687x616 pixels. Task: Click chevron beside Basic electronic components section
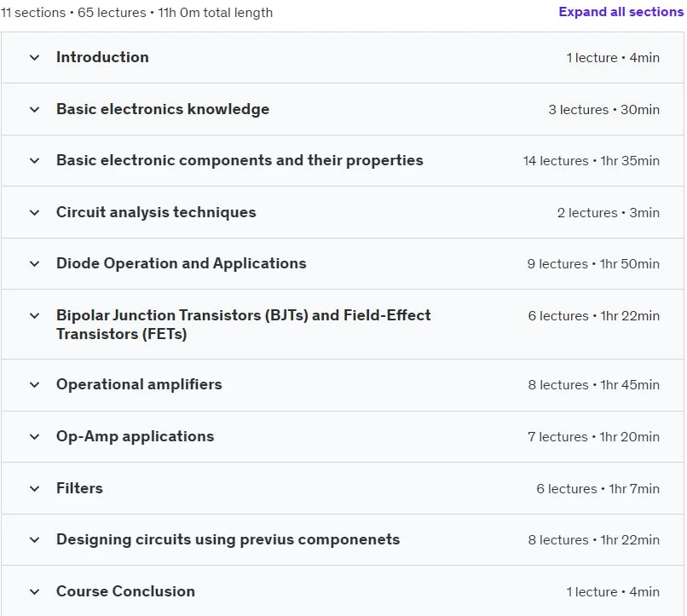click(35, 161)
